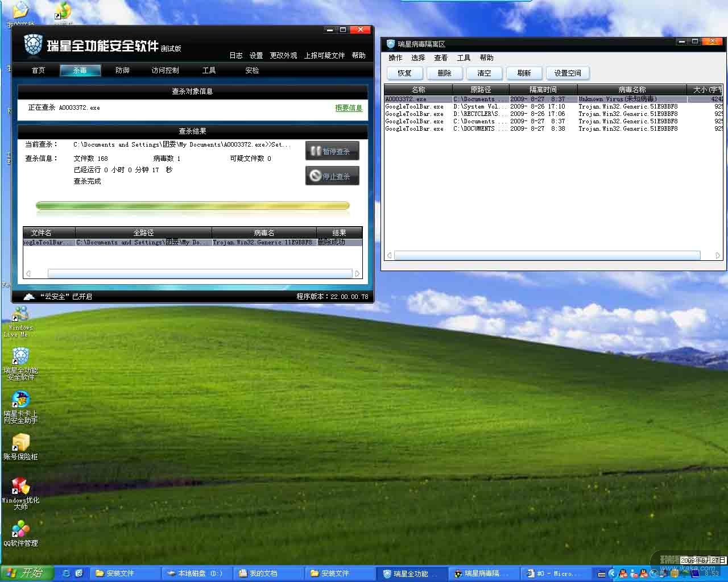The width and height of the screenshot is (728, 582).
Task: Sort scan results by 文件名 column
Action: click(x=49, y=233)
